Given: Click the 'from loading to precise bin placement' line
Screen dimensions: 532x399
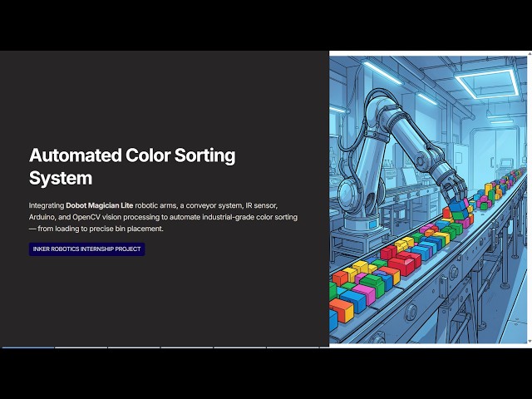Looking at the screenshot, I should pos(96,229).
